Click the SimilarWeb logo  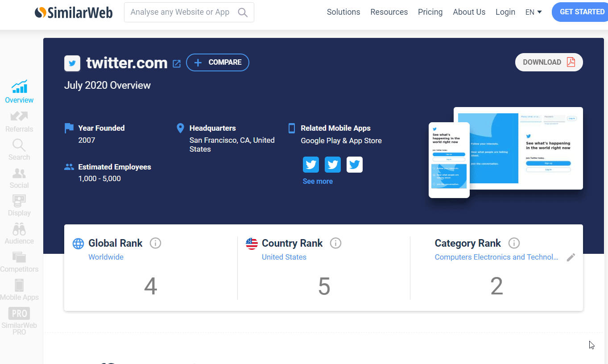[x=74, y=12]
